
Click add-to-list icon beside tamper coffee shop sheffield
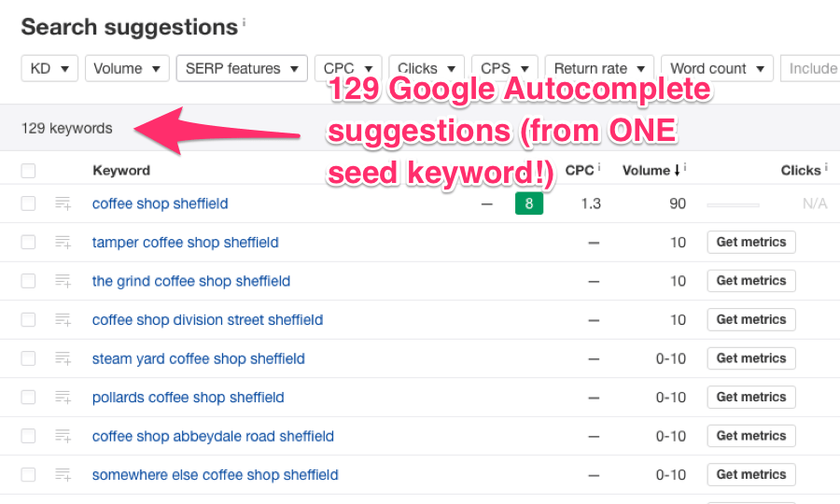coord(63,243)
